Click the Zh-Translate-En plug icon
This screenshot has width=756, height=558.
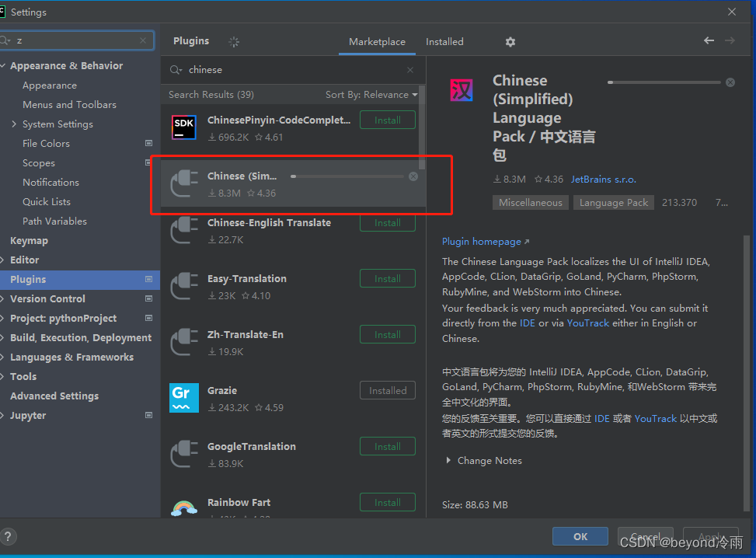pyautogui.click(x=184, y=342)
